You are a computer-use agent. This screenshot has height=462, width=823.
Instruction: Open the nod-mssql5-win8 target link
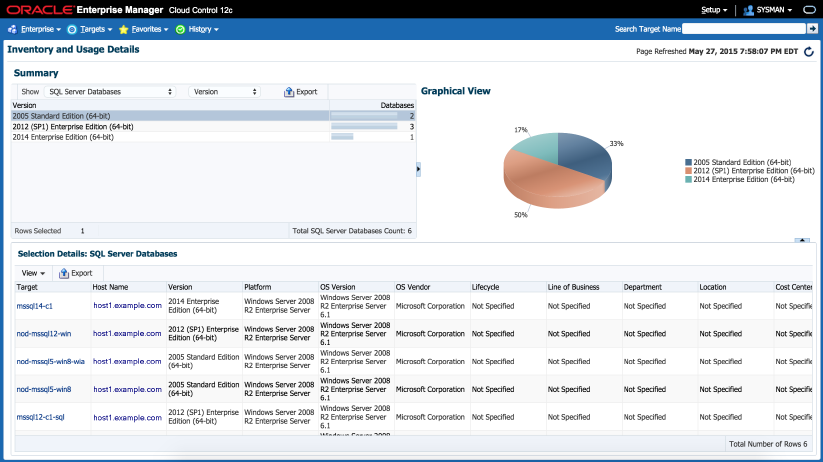[x=44, y=390]
